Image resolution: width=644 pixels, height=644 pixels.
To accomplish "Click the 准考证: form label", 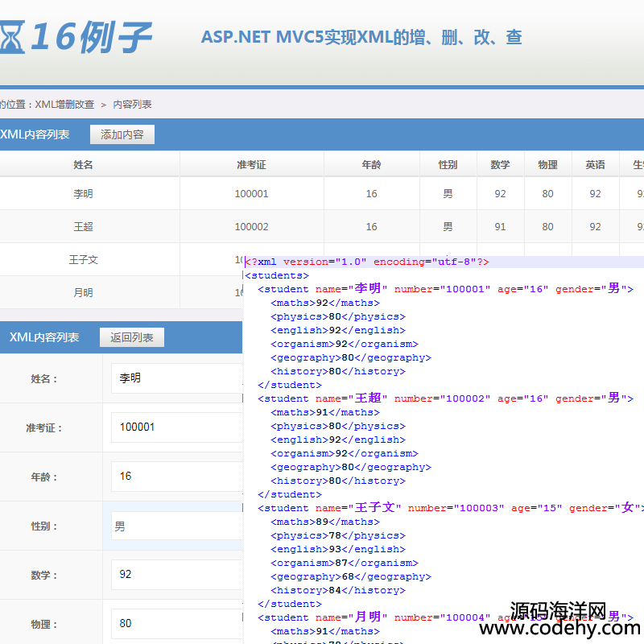I will [44, 428].
